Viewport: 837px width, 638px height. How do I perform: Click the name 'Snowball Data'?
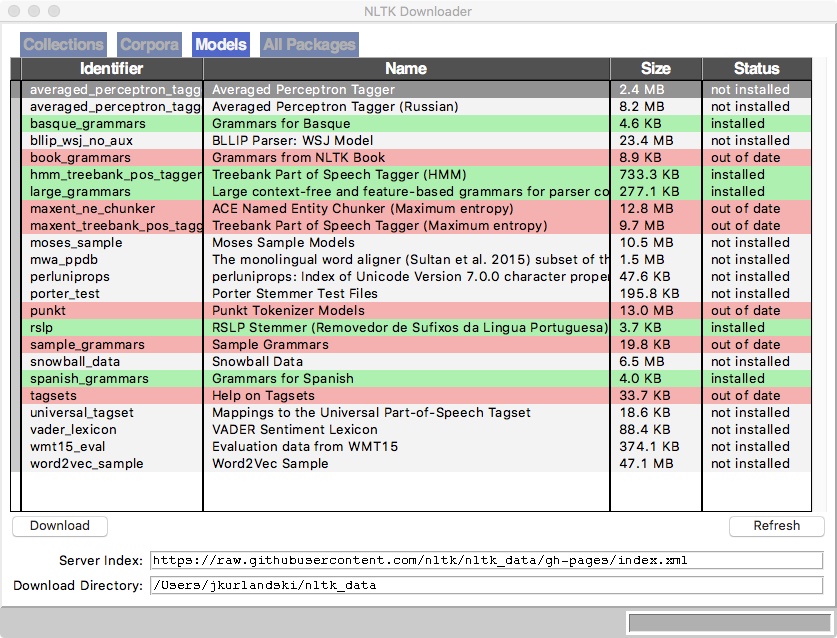[257, 362]
